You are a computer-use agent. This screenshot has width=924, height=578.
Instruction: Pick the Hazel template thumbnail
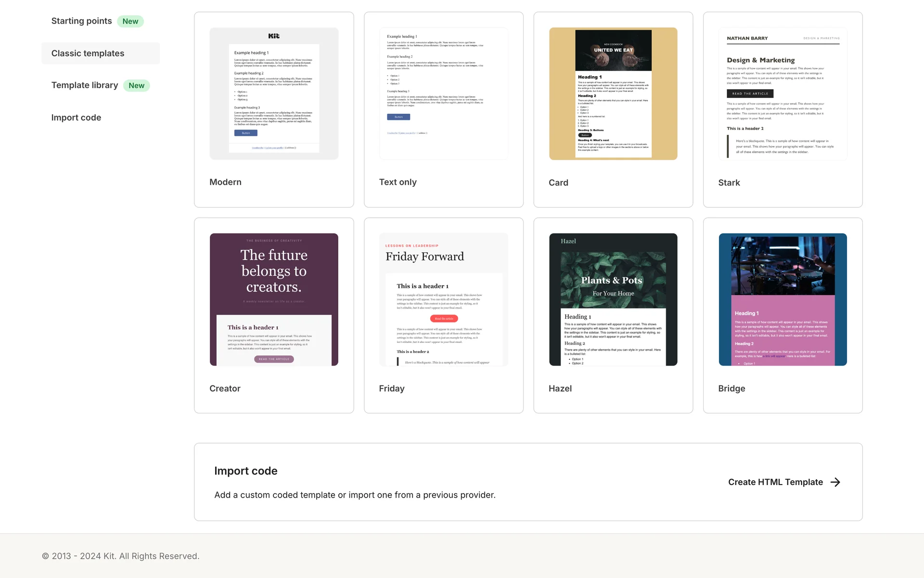point(613,299)
